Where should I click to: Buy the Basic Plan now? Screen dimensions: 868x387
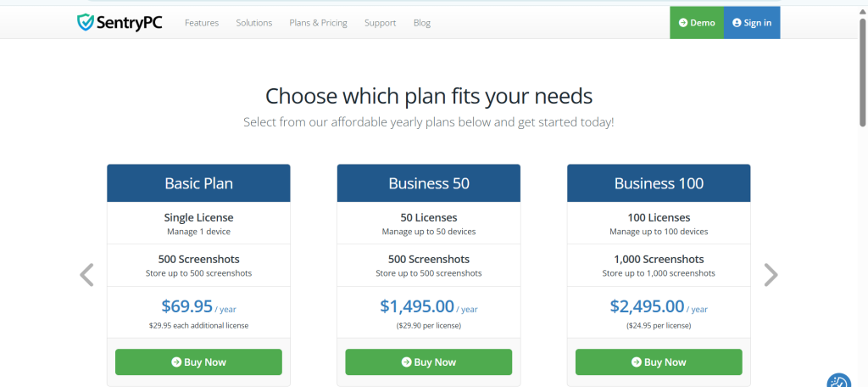(x=198, y=362)
